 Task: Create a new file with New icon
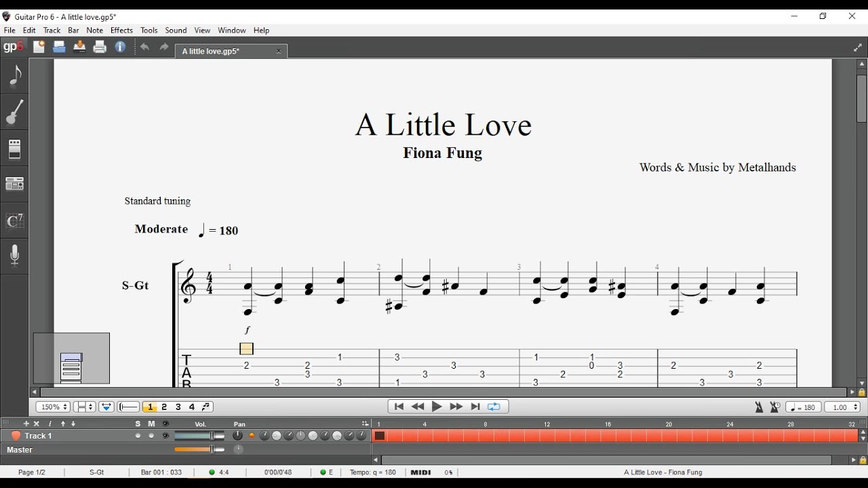(x=39, y=47)
